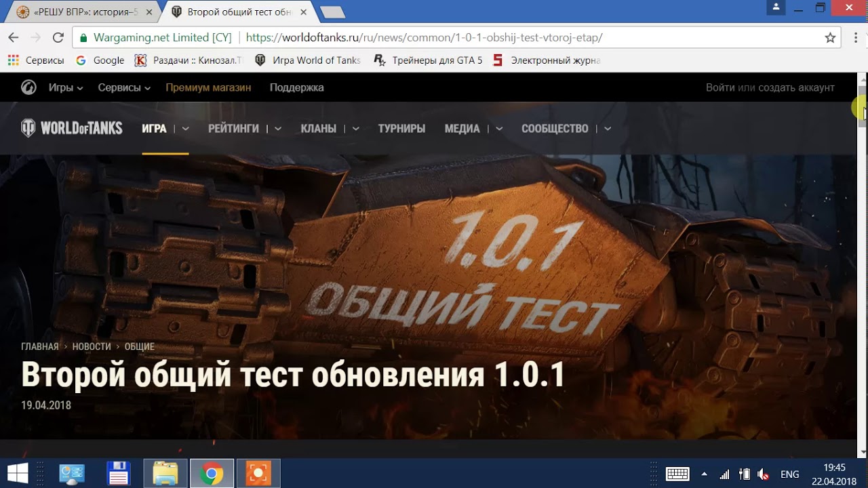868x488 pixels.
Task: Click the network signal tray icon
Action: point(724,474)
